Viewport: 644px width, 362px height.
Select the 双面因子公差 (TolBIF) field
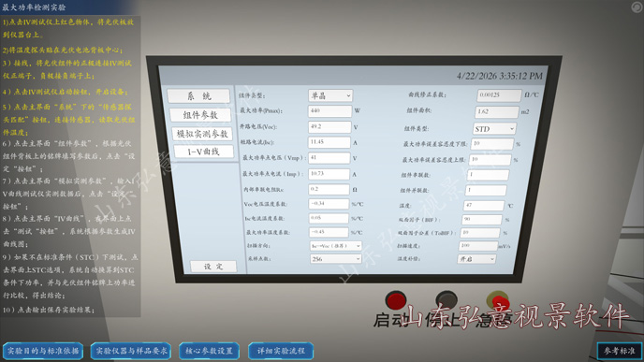pyautogui.click(x=480, y=233)
